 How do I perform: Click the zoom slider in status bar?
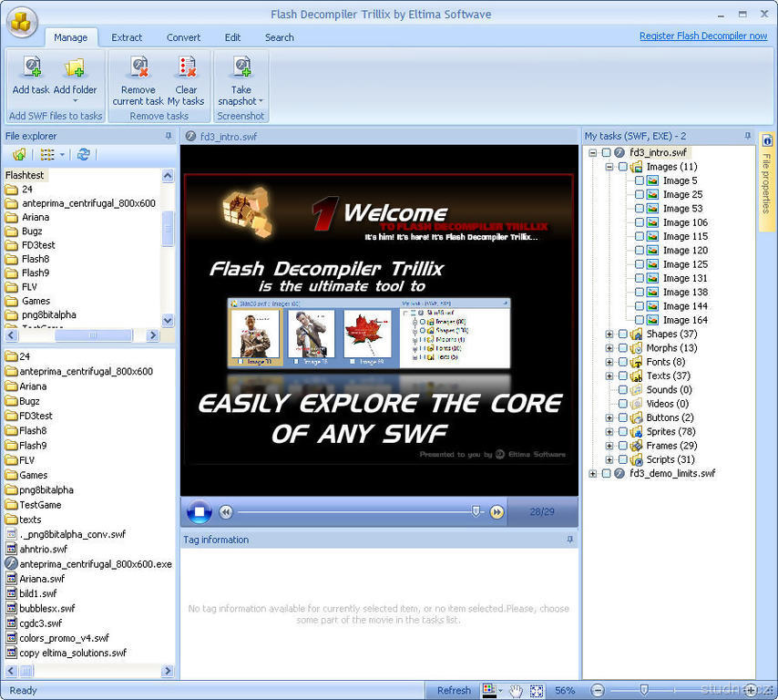[x=644, y=690]
